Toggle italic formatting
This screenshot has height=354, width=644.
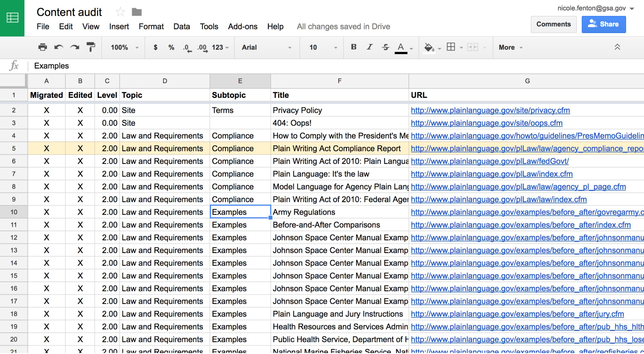tap(369, 47)
